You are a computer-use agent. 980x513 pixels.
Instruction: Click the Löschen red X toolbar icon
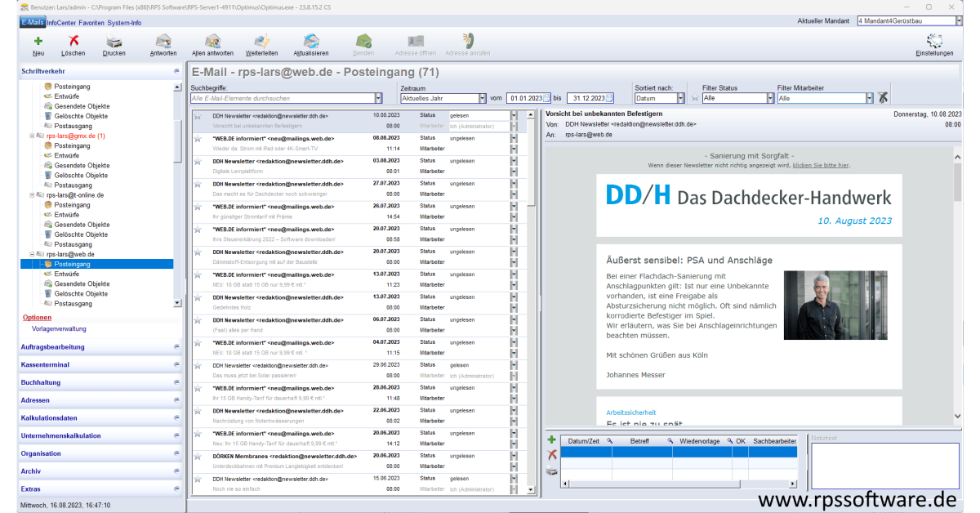point(73,41)
